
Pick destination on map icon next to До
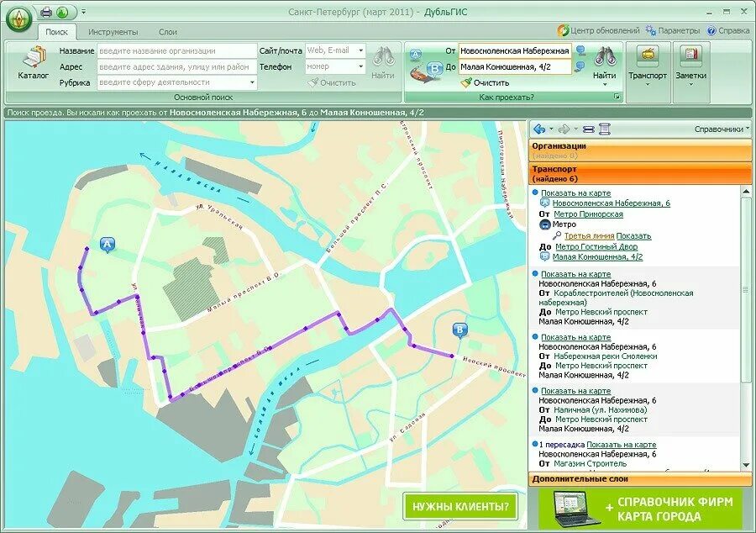pos(580,66)
